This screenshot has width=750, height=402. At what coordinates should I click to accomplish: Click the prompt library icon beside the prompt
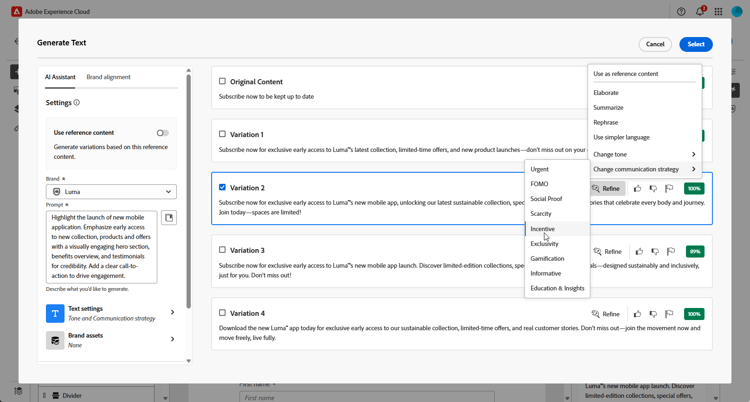tap(169, 218)
